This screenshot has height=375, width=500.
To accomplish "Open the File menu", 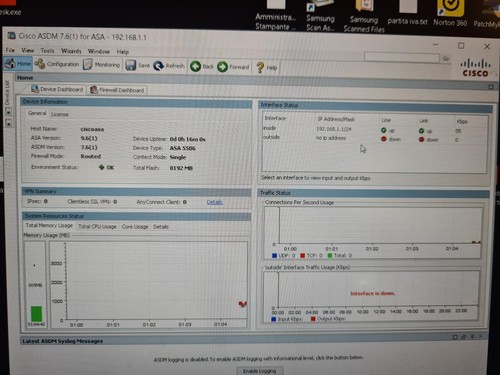I will point(10,50).
